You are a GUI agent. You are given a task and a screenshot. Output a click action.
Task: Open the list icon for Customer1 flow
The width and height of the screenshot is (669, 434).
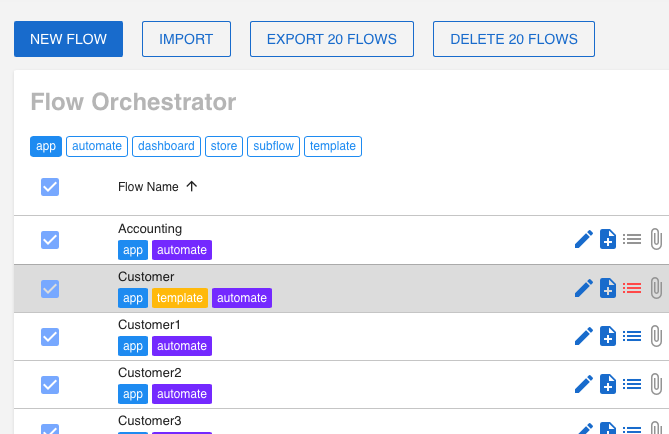coord(632,336)
